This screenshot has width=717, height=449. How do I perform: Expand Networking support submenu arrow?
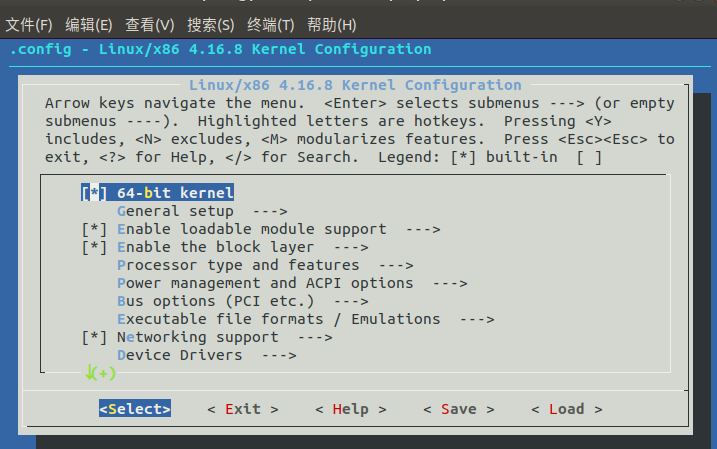[x=315, y=337]
